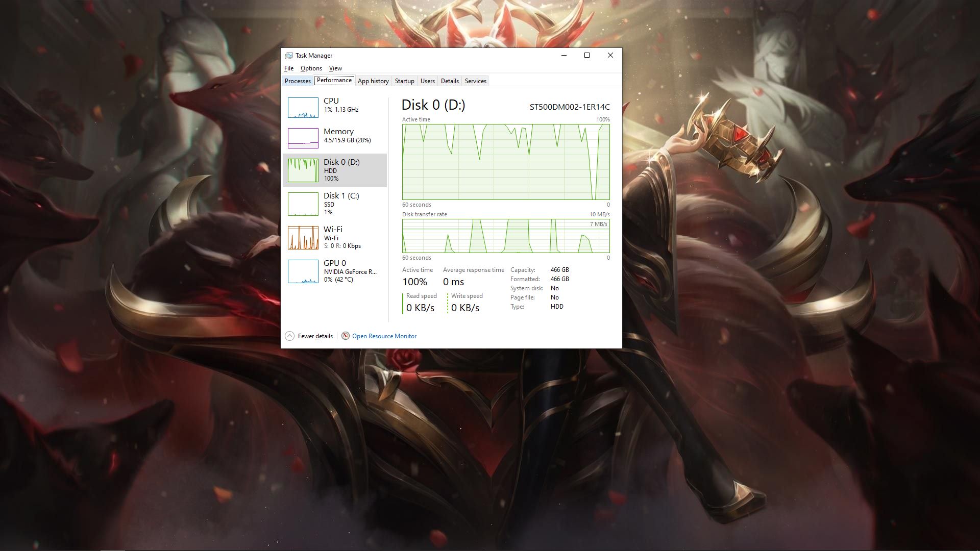The image size is (980, 551).
Task: Toggle Services tab visibility
Action: pos(475,81)
